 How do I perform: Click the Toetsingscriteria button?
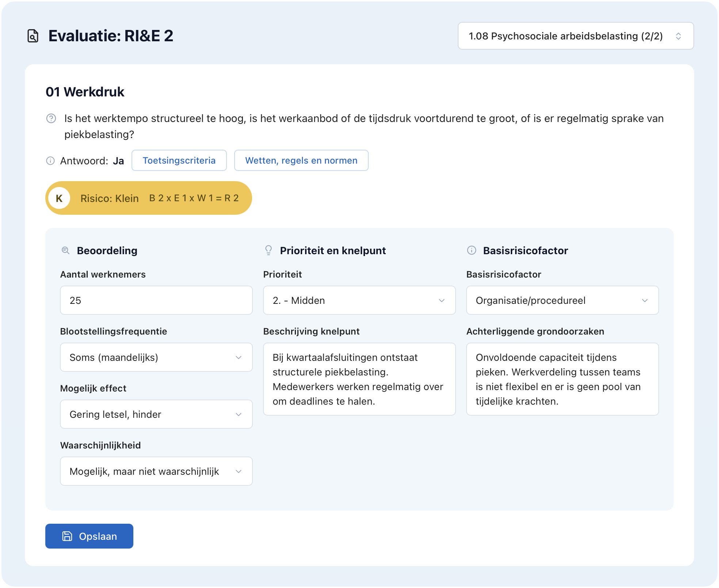179,160
